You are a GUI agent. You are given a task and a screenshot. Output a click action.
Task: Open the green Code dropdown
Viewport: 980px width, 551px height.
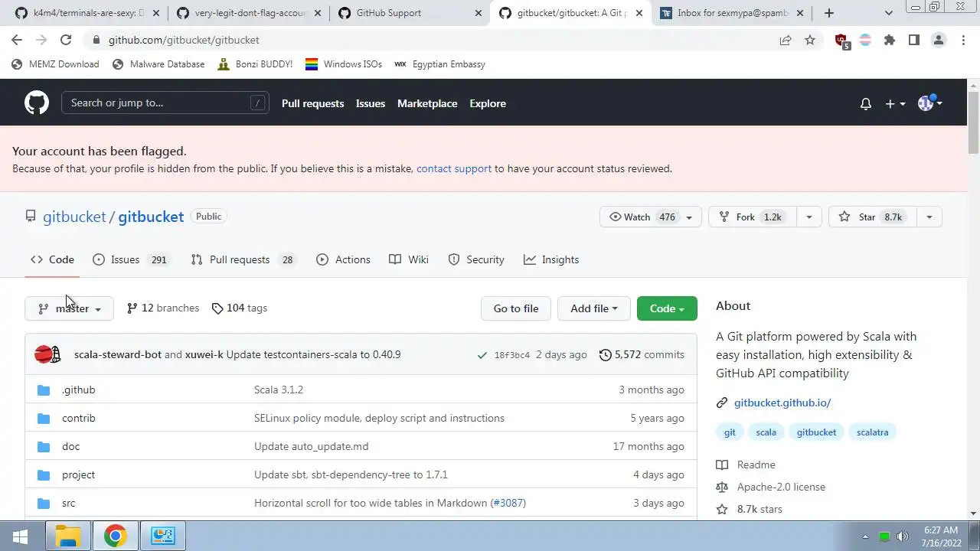tap(667, 308)
